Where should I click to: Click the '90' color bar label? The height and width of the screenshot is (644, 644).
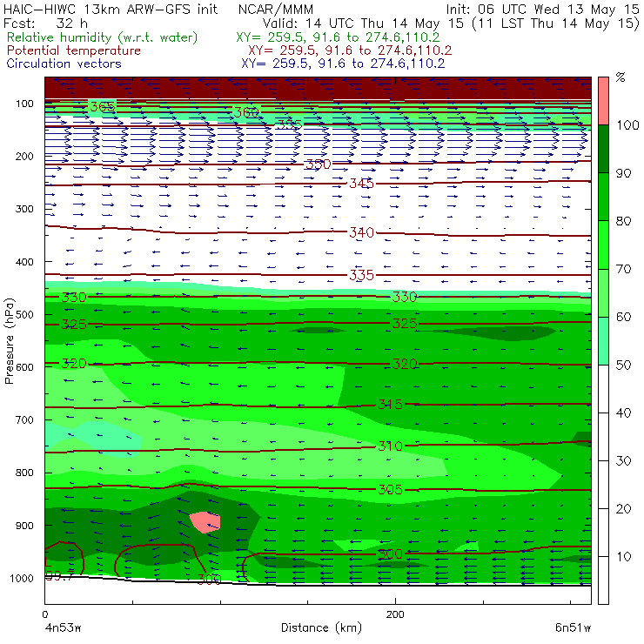623,173
